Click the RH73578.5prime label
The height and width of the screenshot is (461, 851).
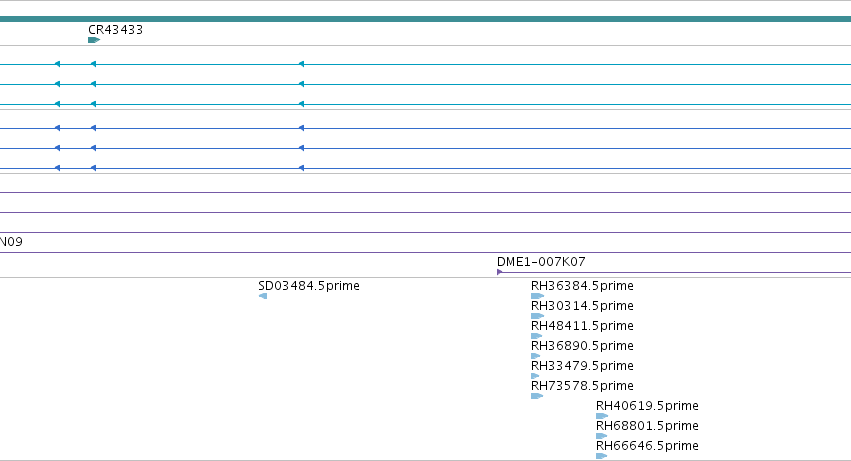point(582,386)
